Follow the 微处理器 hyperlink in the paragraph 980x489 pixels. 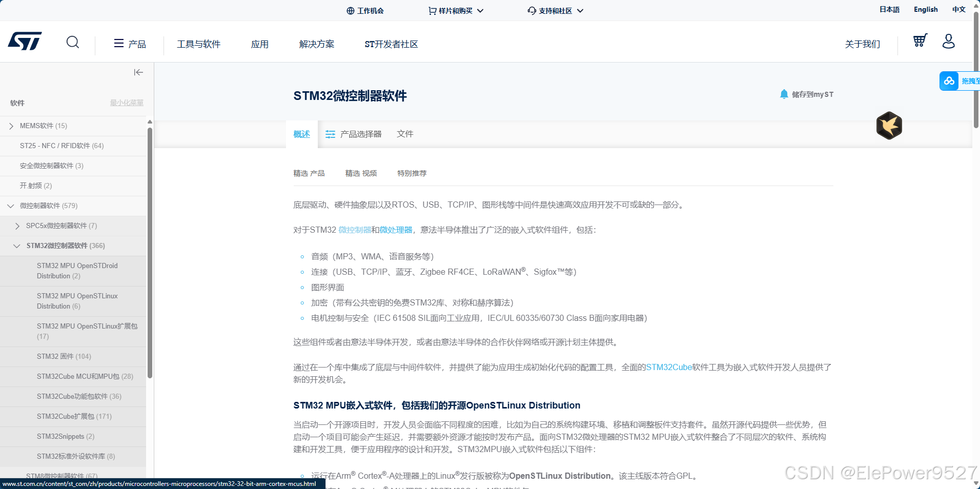click(x=396, y=230)
